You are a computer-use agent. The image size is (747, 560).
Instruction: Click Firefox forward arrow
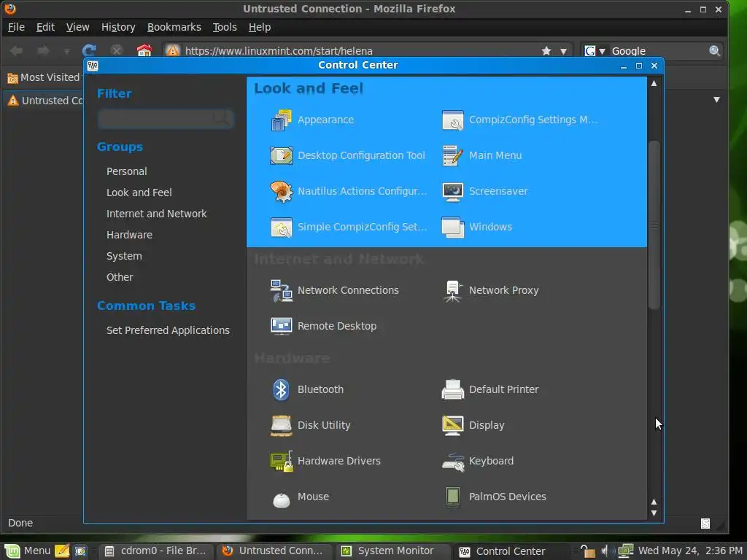tap(43, 50)
